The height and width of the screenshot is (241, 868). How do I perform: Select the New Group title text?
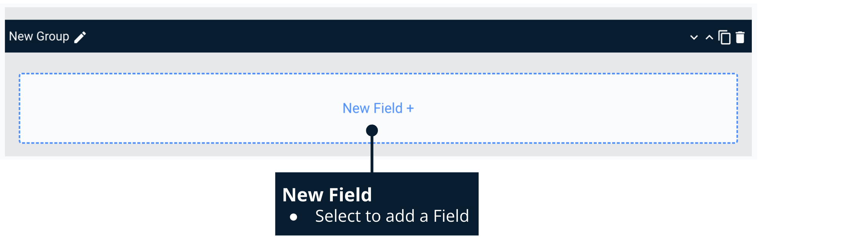(39, 36)
